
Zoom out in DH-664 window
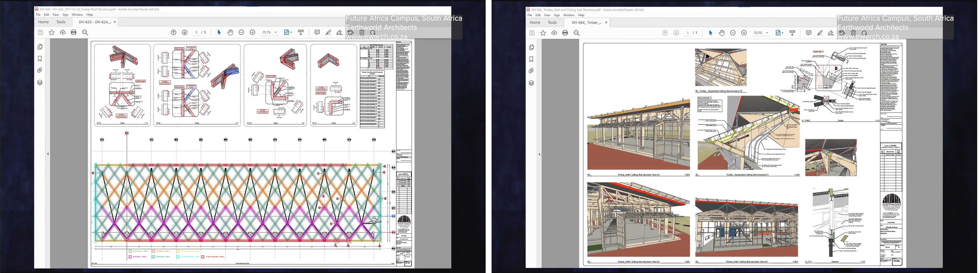point(733,33)
